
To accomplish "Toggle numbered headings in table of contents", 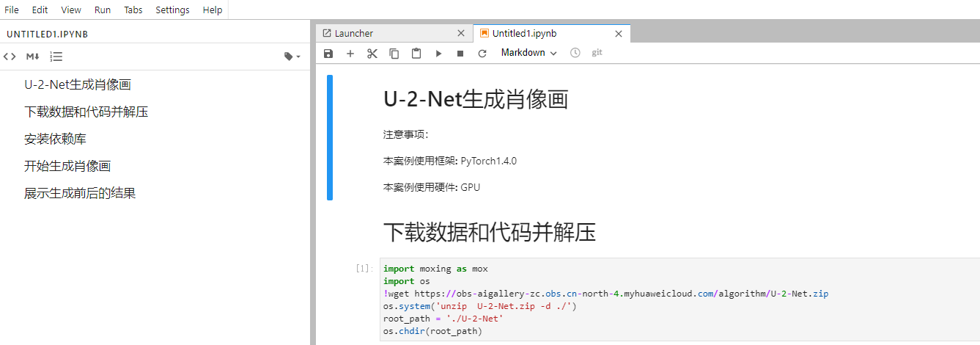I will tap(56, 57).
